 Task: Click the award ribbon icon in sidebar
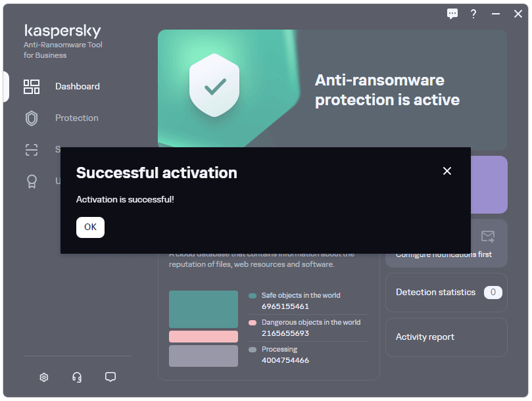tap(32, 181)
